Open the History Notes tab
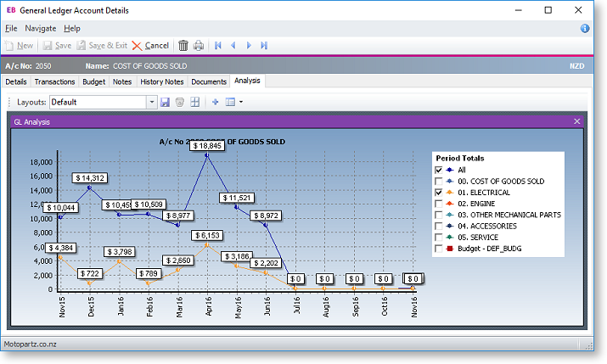This screenshot has height=364, width=607. [x=162, y=81]
